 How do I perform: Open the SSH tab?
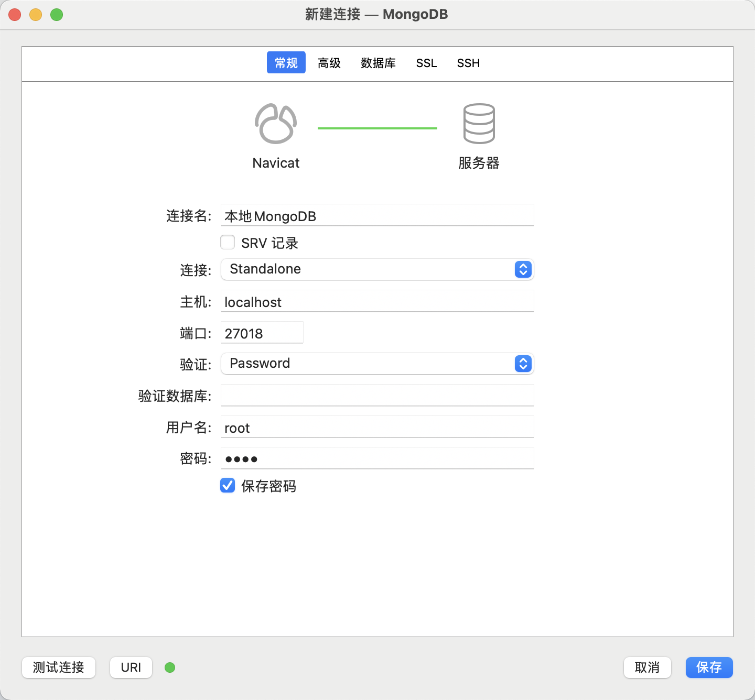pyautogui.click(x=468, y=63)
